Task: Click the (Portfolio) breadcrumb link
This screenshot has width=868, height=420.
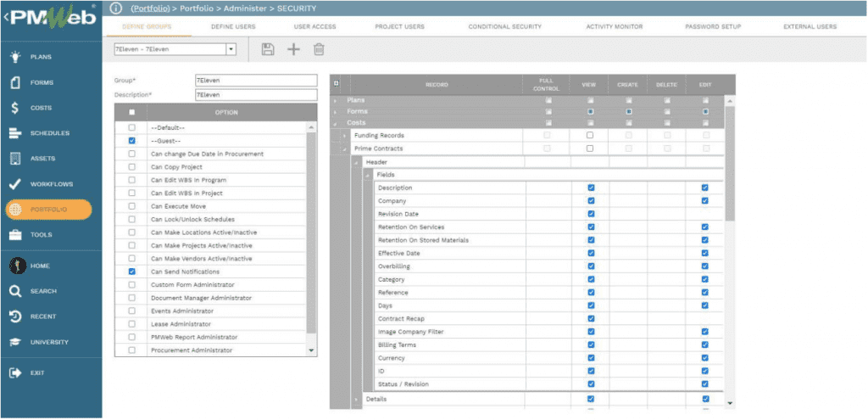Action: coord(151,8)
